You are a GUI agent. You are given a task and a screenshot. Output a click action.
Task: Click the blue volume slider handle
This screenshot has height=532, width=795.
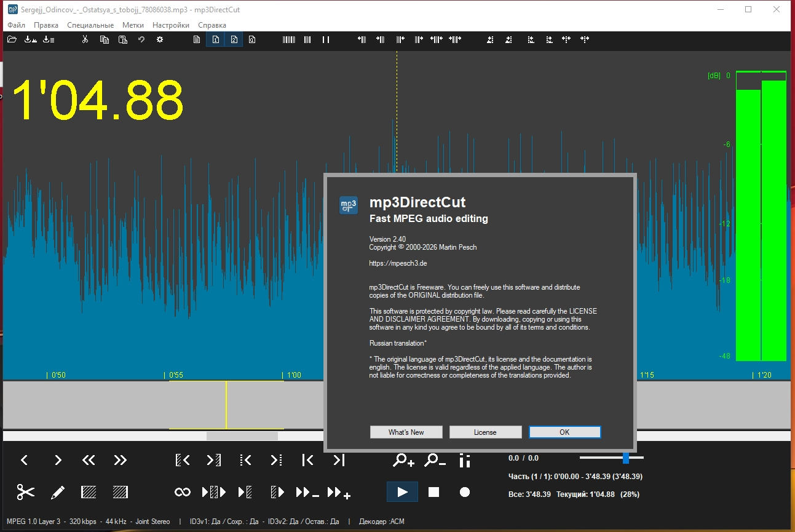click(626, 458)
